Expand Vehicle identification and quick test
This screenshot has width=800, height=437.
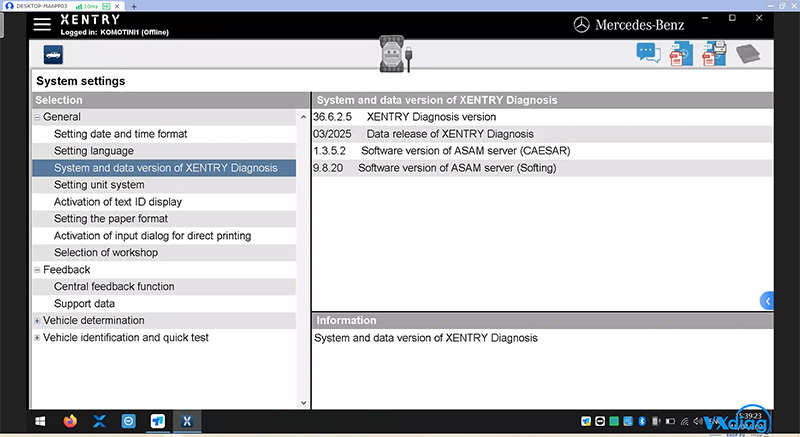[37, 338]
